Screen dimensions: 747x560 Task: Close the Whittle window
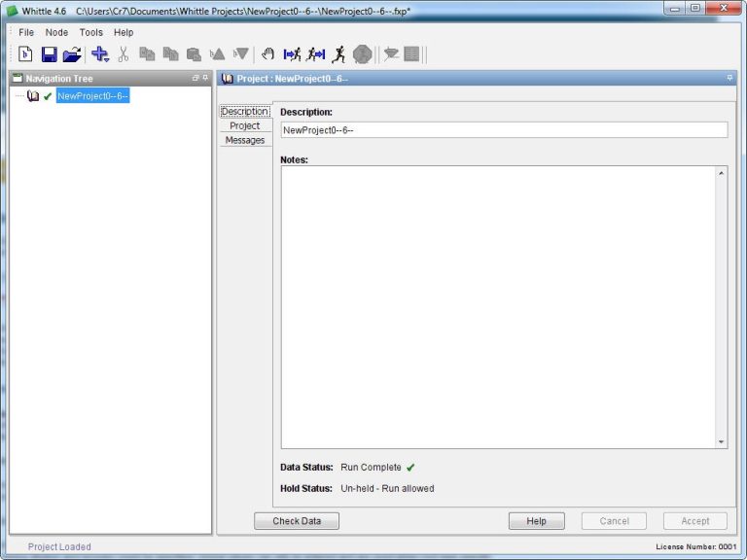[x=724, y=8]
